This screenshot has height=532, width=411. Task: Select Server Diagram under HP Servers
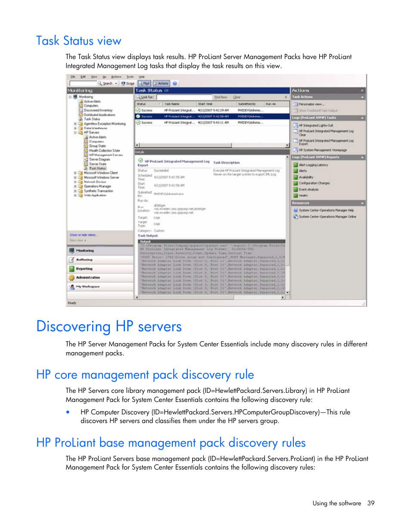pos(100,159)
